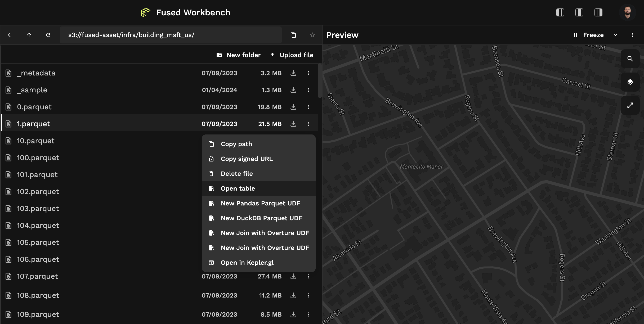Image resolution: width=644 pixels, height=324 pixels.
Task: Select 1.parquet in the list
Action: coord(159,124)
